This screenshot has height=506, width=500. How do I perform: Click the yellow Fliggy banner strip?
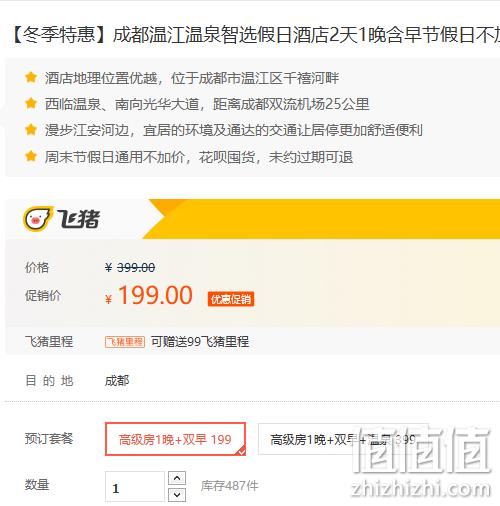pyautogui.click(x=322, y=219)
